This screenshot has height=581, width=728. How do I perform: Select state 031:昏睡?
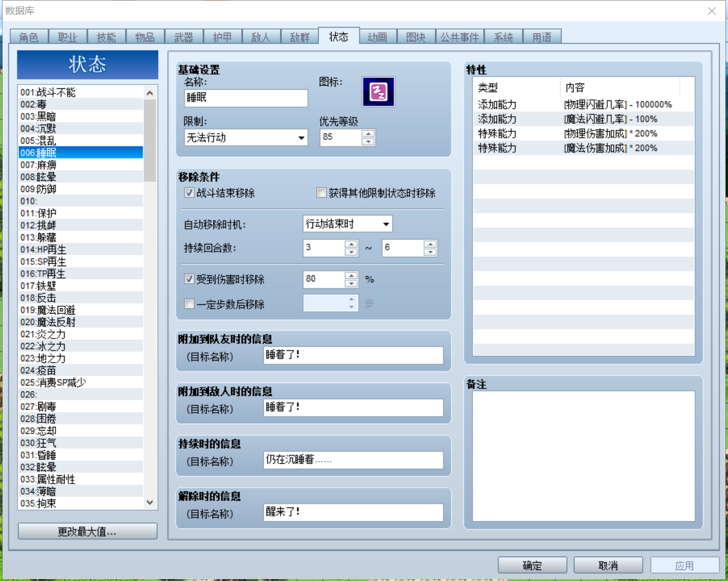tap(81, 455)
